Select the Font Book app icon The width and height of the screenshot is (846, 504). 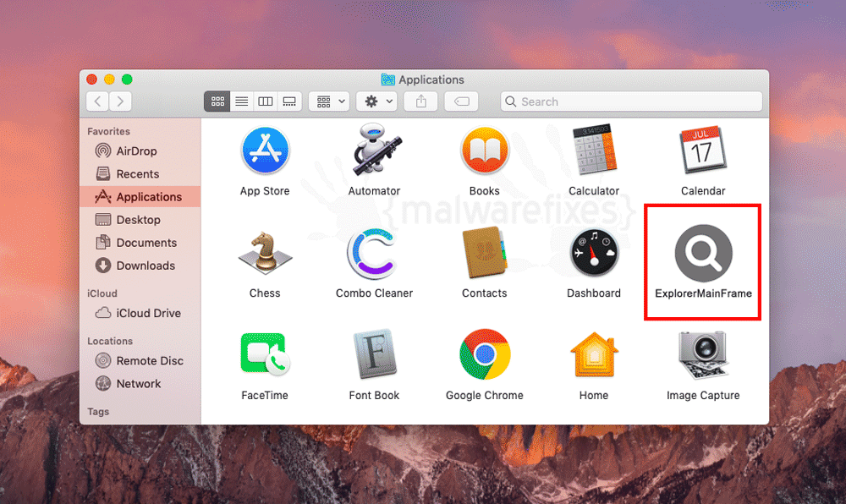375,354
